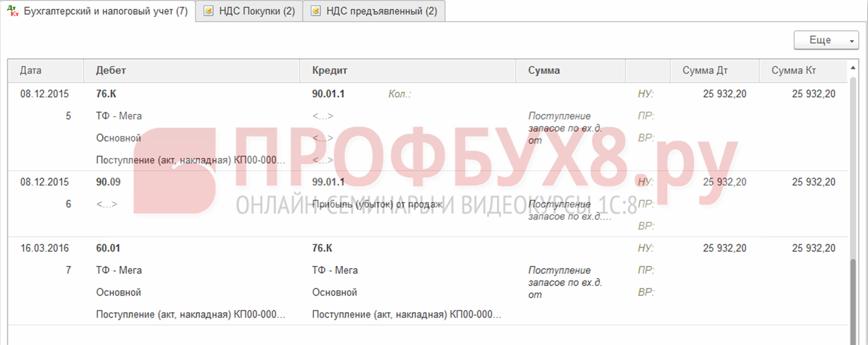Image resolution: width=868 pixels, height=345 pixels.
Task: Click the Дт/Кт icon on the first tab
Action: [x=12, y=11]
